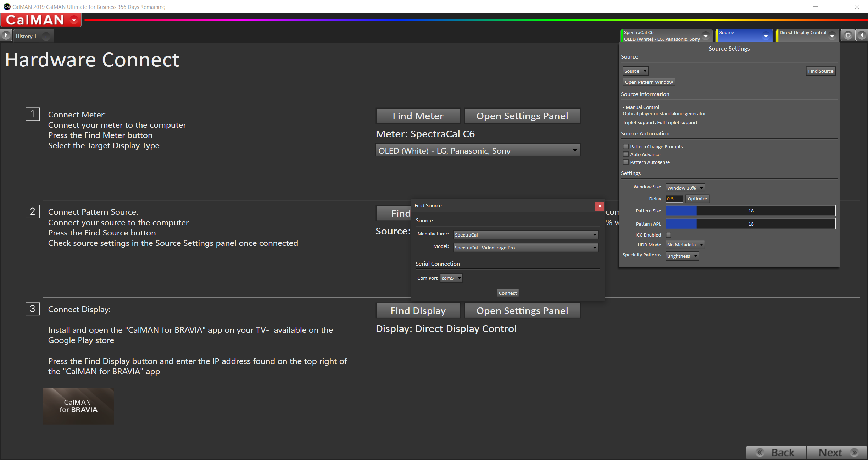Collapse side panel with left arrow icon
Viewport: 868px width, 460px height.
(862, 35)
